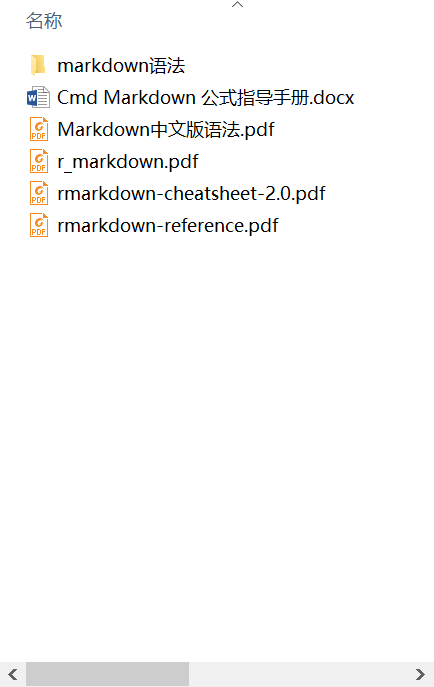Select the r_markdown.pdf file name
This screenshot has width=434, height=687.
click(x=128, y=162)
